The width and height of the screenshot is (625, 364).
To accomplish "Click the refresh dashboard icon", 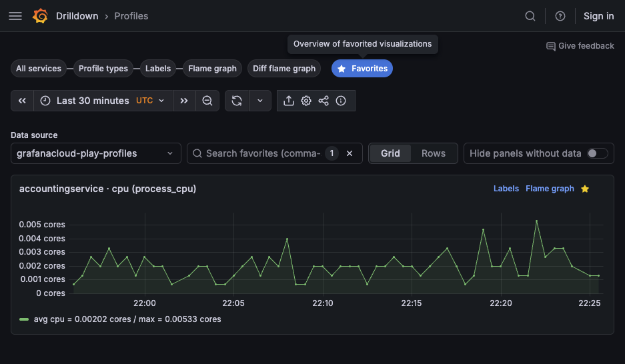I will [x=237, y=101].
